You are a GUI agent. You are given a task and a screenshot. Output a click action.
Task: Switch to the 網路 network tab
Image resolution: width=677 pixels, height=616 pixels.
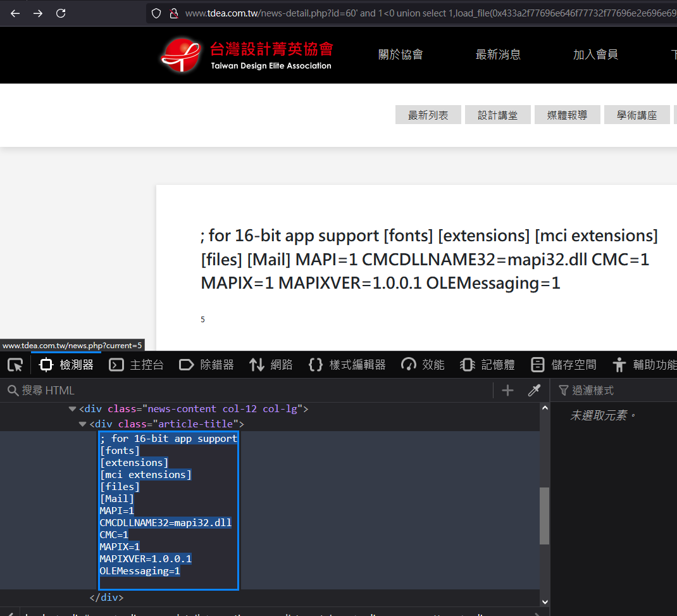tap(271, 365)
